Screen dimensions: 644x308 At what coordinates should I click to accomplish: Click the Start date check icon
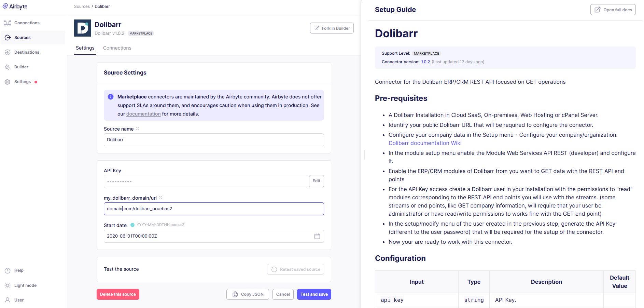(x=132, y=225)
